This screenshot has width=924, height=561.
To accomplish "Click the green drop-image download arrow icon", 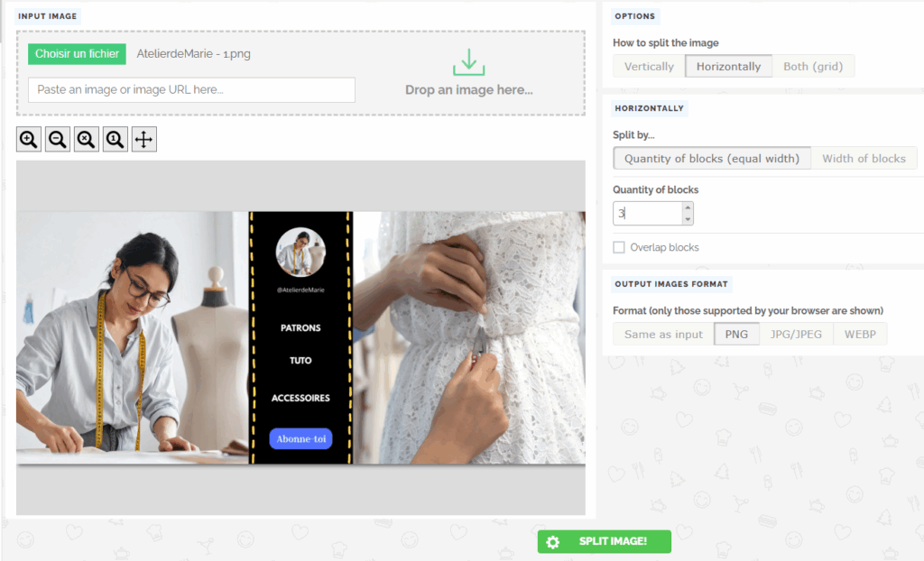I will coord(468,61).
